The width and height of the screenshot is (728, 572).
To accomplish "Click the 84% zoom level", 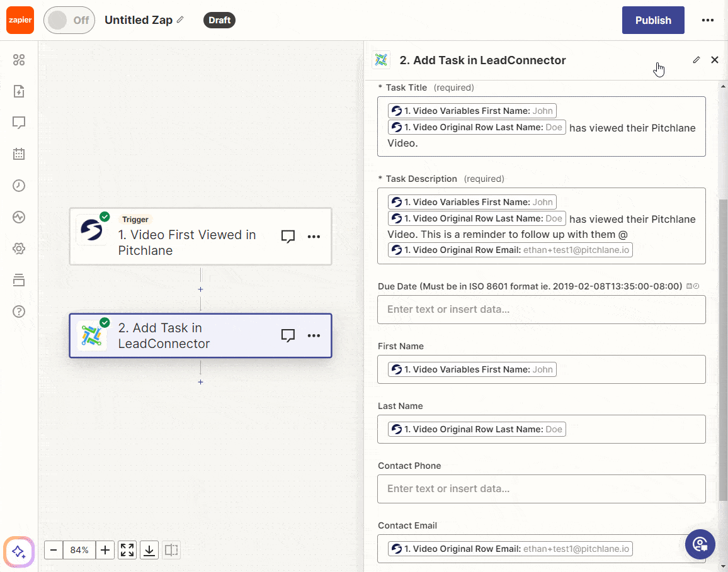I will click(79, 550).
